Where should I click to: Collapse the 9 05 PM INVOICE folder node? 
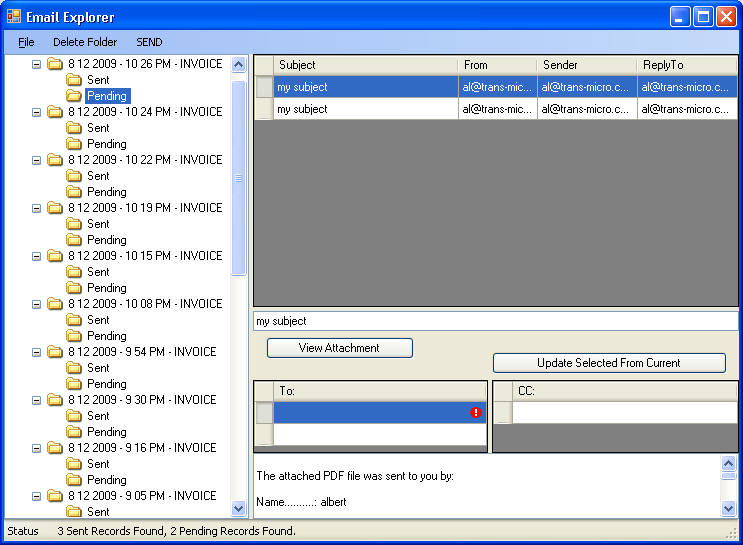[36, 496]
